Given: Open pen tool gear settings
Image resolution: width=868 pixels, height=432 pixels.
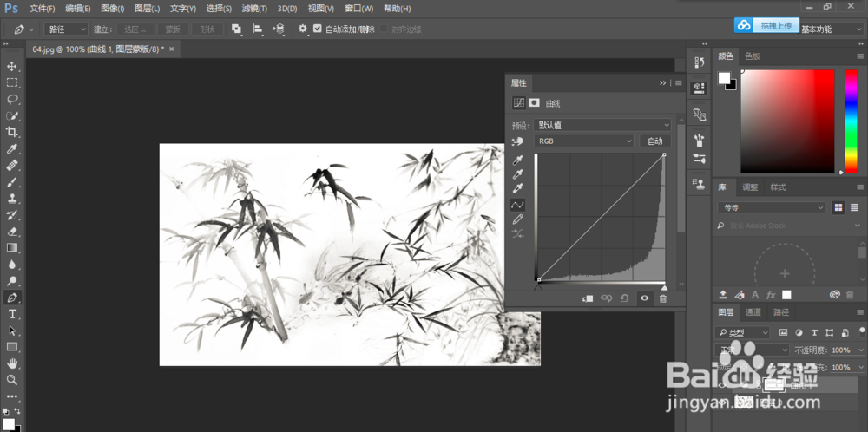Looking at the screenshot, I should (303, 29).
